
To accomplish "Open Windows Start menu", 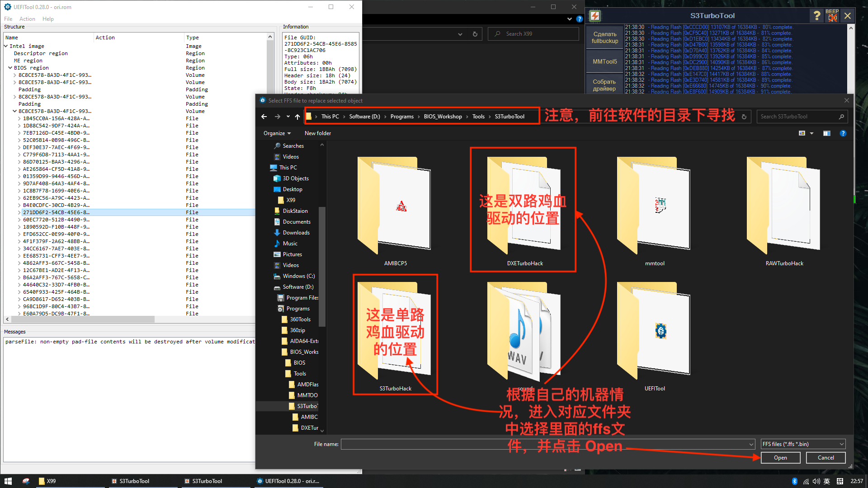I will (8, 481).
